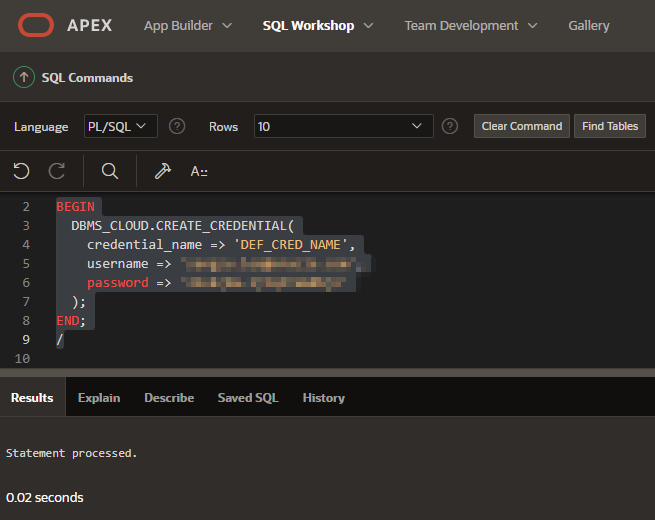Click the SQL Commands up-arrow icon
The height and width of the screenshot is (520, 655).
point(24,77)
